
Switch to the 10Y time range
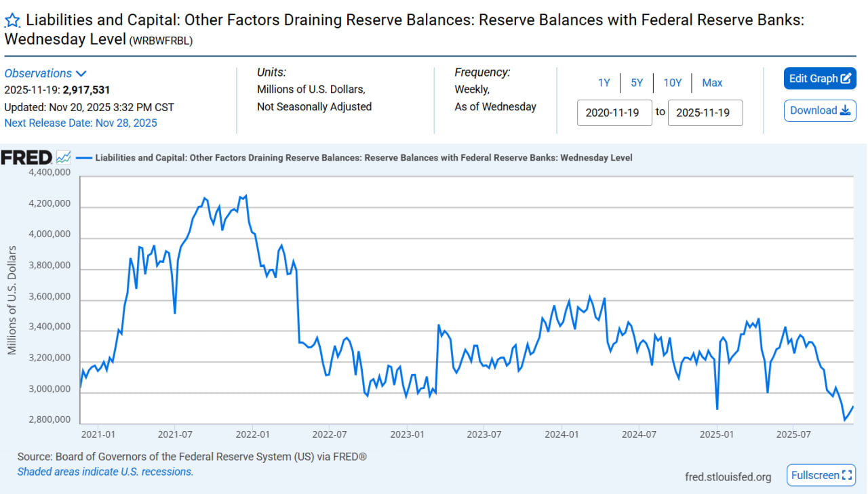tap(672, 83)
